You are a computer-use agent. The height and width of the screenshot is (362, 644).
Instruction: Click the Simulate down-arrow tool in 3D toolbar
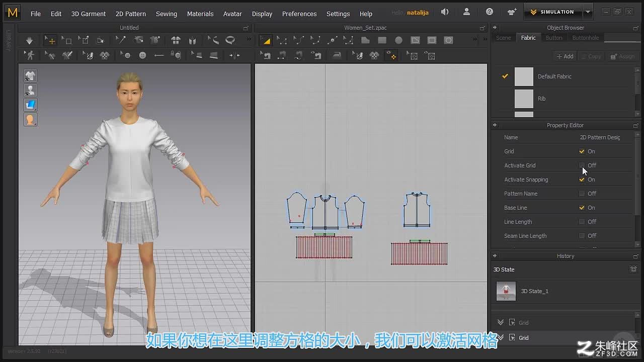(29, 40)
